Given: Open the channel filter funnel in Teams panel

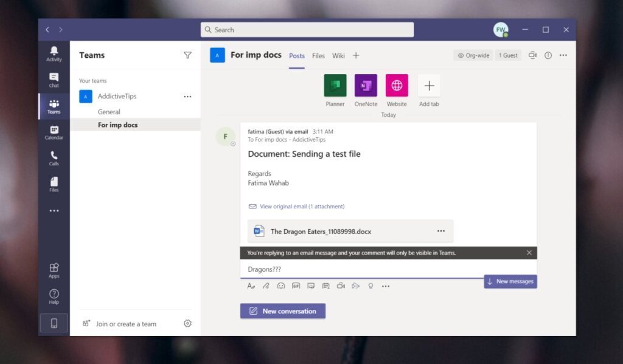Looking at the screenshot, I should click(x=187, y=55).
